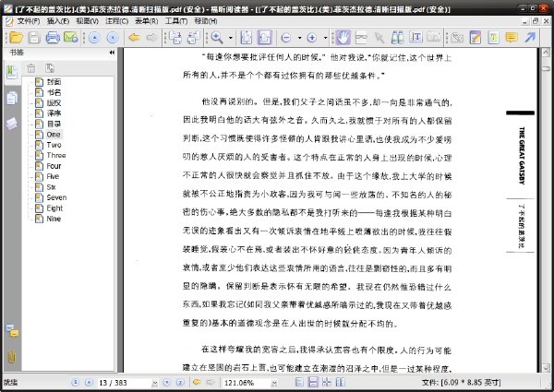Click the gray next view arrow in the toolbar
Screen dimensions: 554x392
152,37
